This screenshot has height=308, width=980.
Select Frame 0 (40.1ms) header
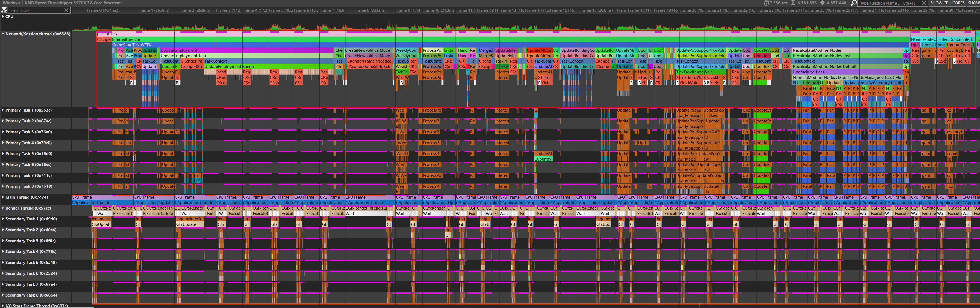tap(102, 10)
